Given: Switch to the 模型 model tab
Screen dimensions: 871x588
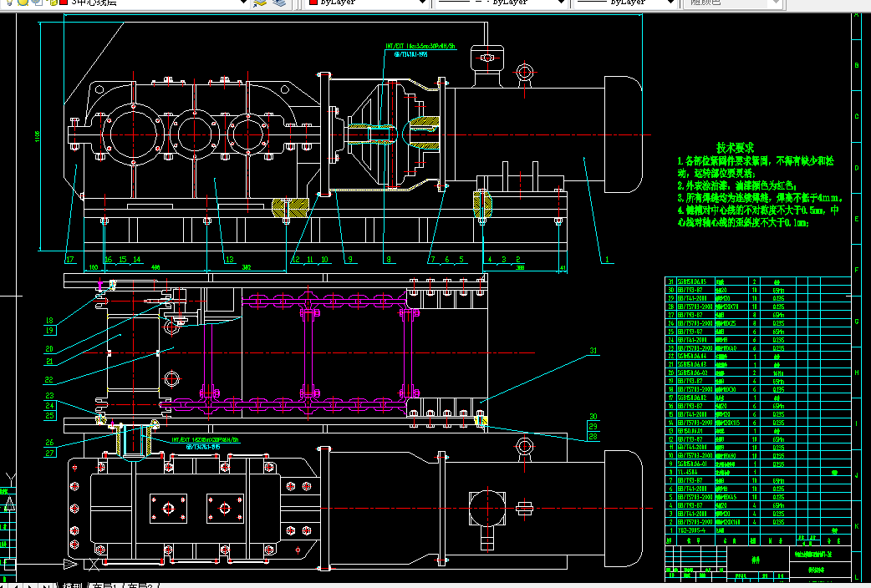Looking at the screenshot, I should click(72, 585).
